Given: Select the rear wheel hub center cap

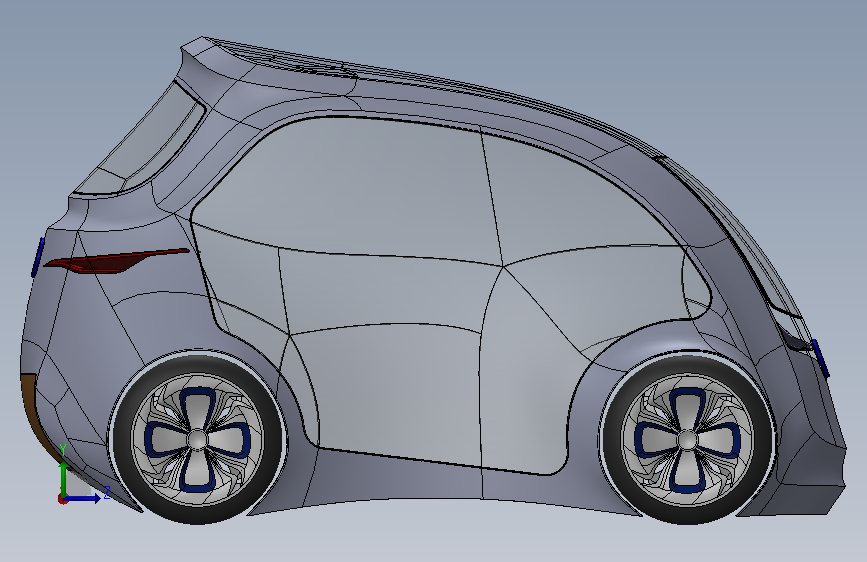Looking at the screenshot, I should click(197, 440).
